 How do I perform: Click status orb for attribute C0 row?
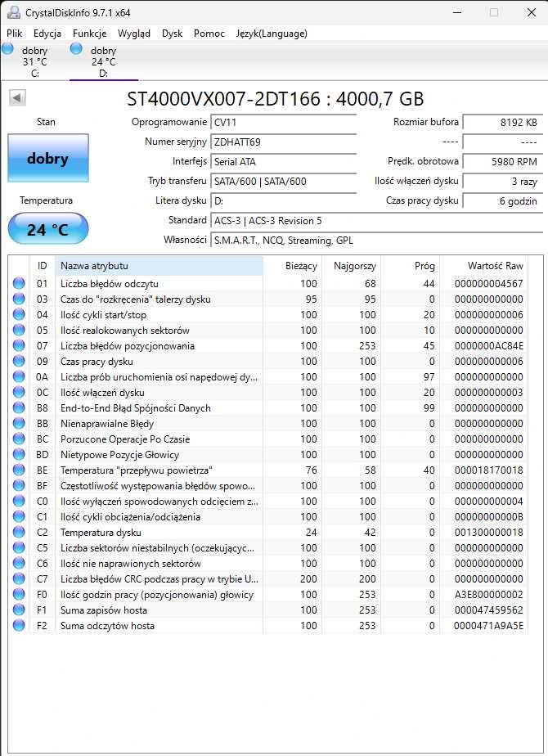click(x=19, y=501)
